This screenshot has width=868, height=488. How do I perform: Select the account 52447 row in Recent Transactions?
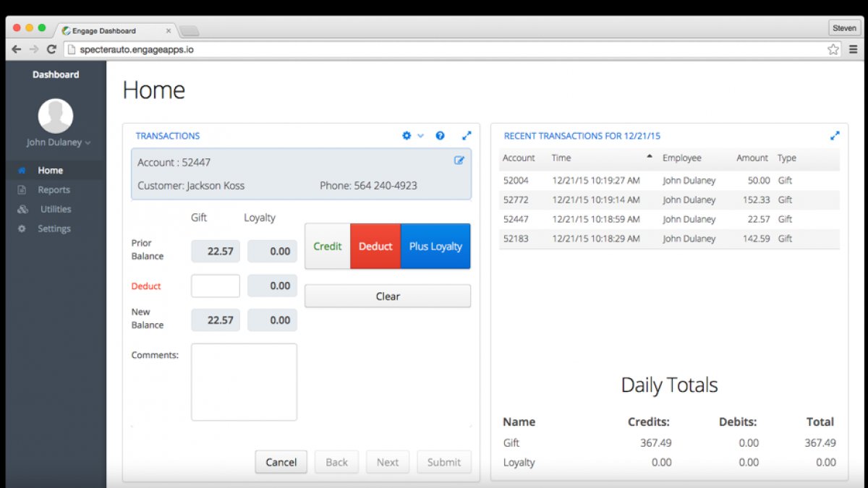[669, 220]
